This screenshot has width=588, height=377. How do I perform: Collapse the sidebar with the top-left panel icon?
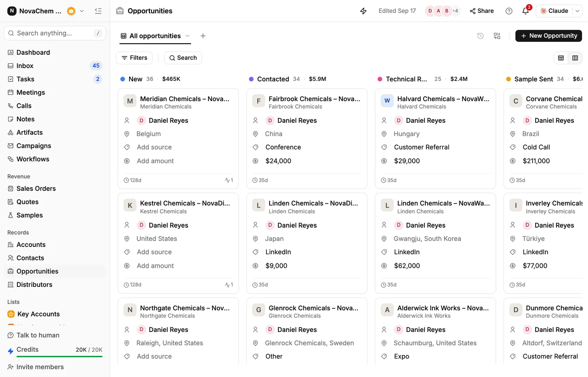[x=98, y=11]
